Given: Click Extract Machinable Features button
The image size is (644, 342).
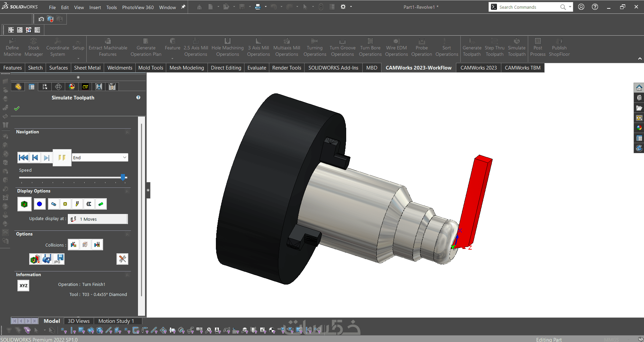Looking at the screenshot, I should (x=108, y=48).
